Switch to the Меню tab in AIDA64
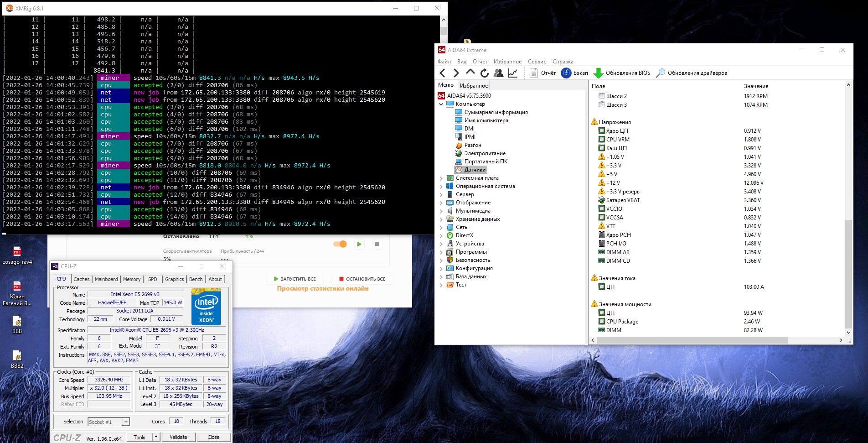Viewport: 868px width, 443px height. (x=446, y=85)
